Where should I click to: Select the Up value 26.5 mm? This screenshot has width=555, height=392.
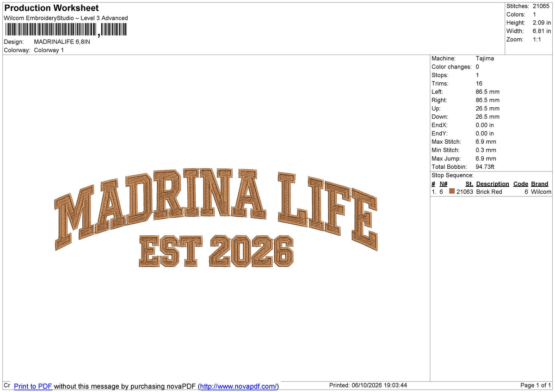tap(487, 108)
